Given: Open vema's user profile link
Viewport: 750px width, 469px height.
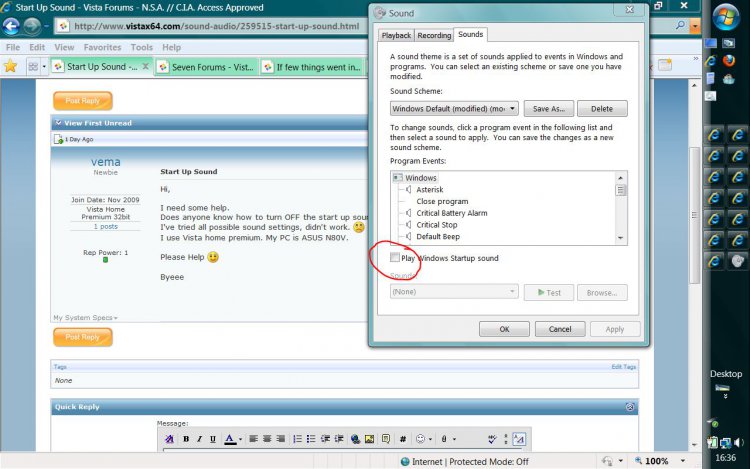Looking at the screenshot, I should (x=105, y=162).
